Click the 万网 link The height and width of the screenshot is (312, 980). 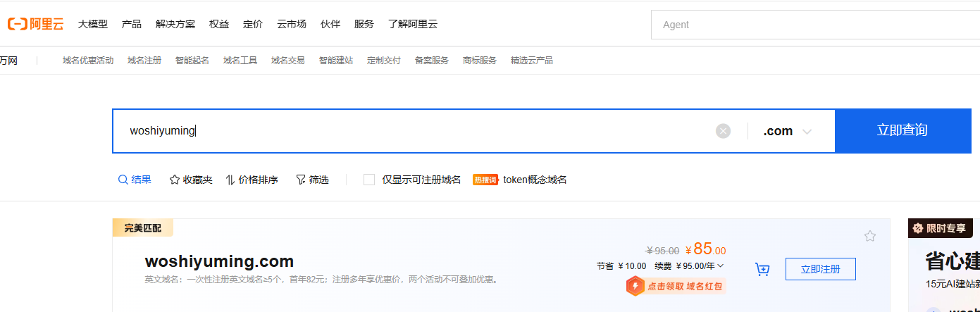[8, 61]
